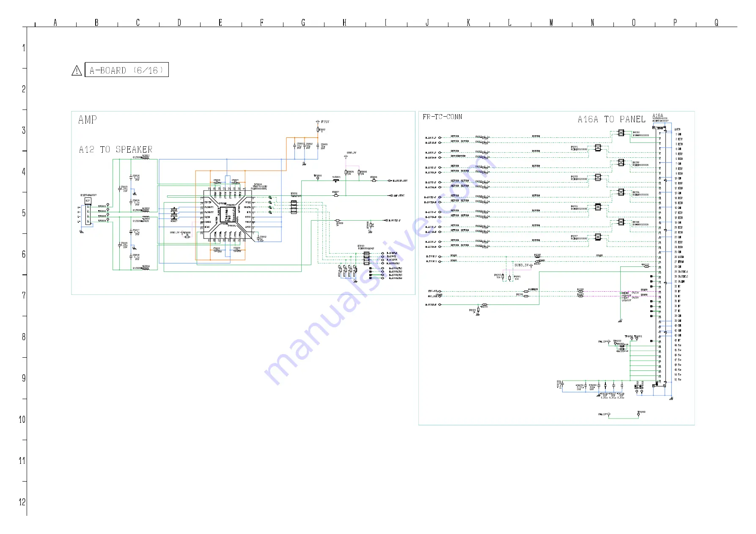The image size is (756, 534).
Task: Click the R3810 resistor array near N-SCNCLK
Action: (x=366, y=258)
